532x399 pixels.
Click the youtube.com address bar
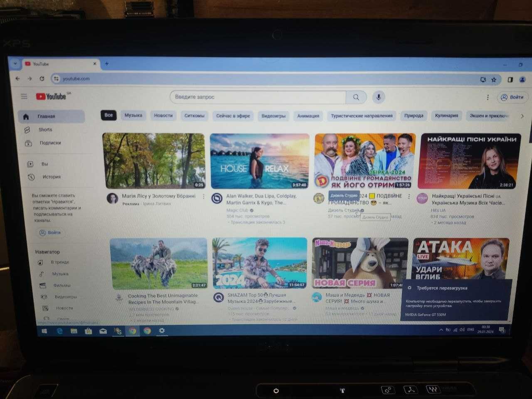pos(266,79)
